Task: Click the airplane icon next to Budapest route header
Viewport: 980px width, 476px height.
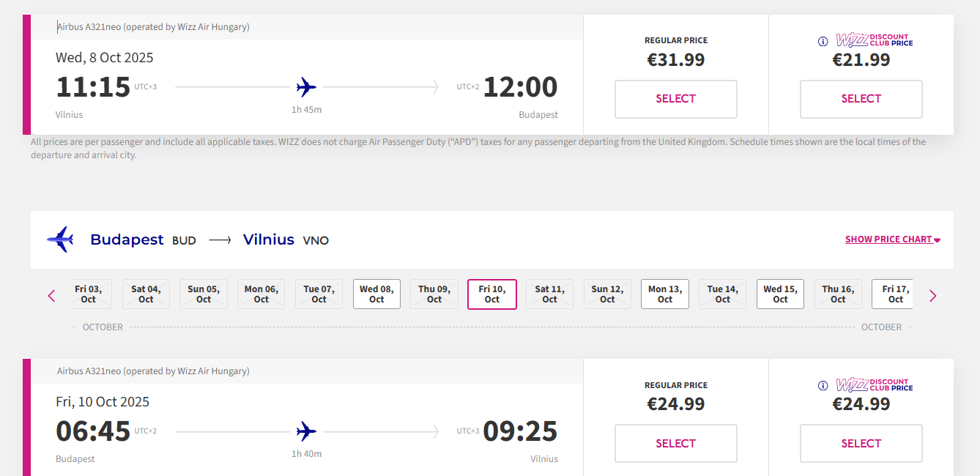Action: click(x=60, y=239)
